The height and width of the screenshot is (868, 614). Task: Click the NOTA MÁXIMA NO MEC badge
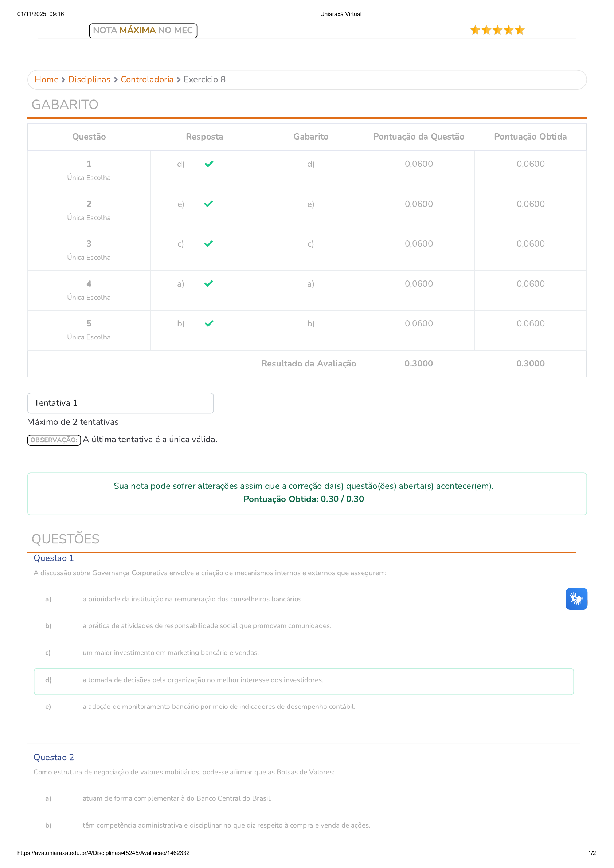coord(143,31)
